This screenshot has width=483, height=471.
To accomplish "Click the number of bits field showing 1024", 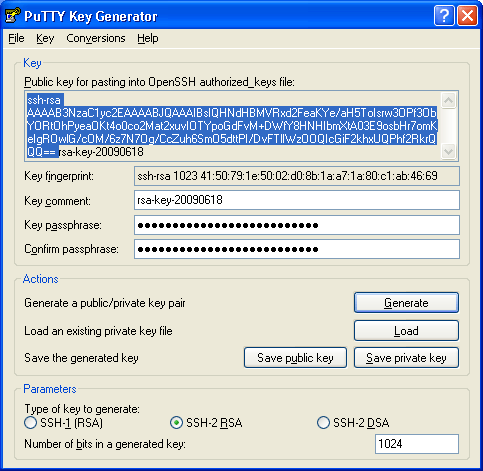I will coord(417,444).
